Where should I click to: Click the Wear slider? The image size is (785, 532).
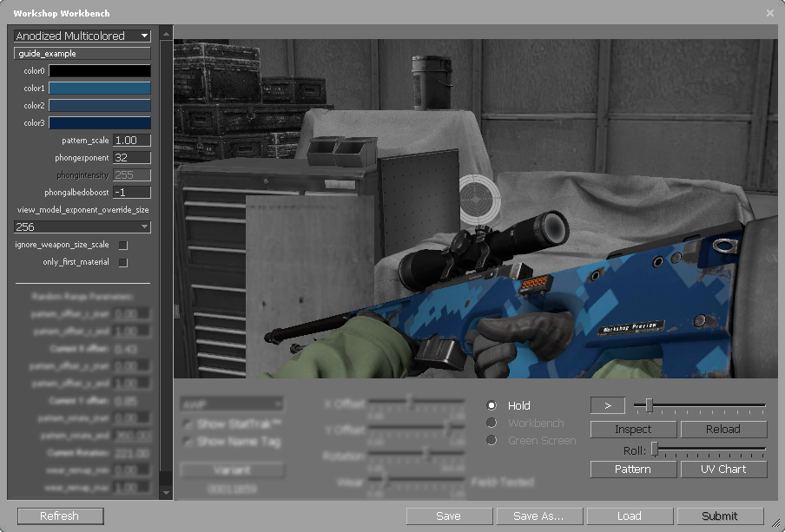(416, 481)
